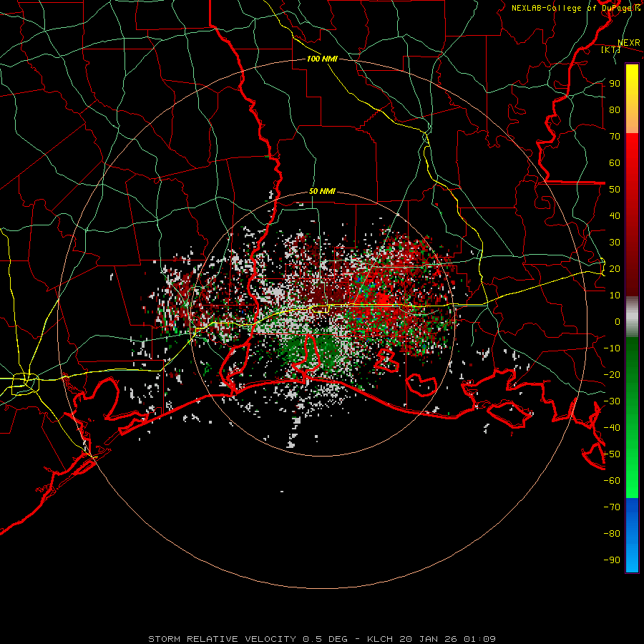Click the -80 value on velocity scale

pos(612,534)
